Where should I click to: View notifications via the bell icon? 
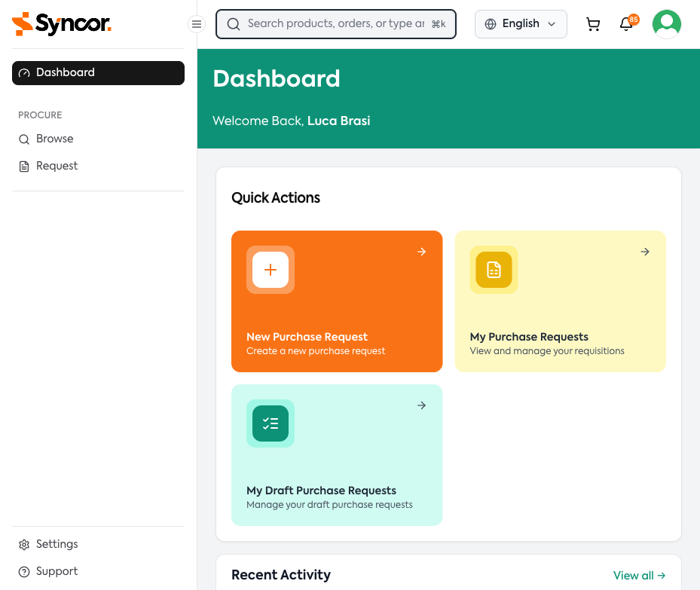625,24
